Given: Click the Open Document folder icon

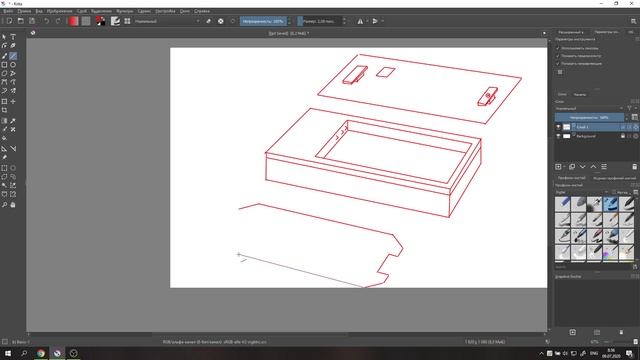Looking at the screenshot, I should pyautogui.click(x=20, y=21).
